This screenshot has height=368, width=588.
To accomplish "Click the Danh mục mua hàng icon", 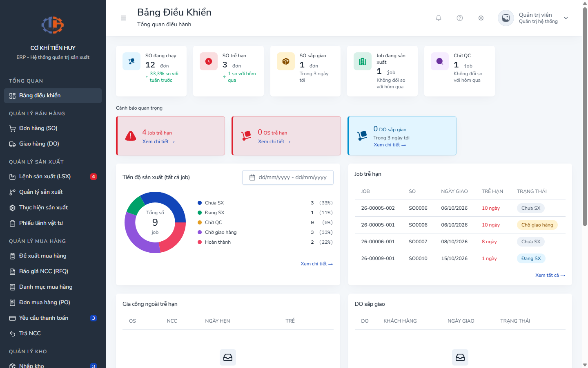I will (x=13, y=287).
